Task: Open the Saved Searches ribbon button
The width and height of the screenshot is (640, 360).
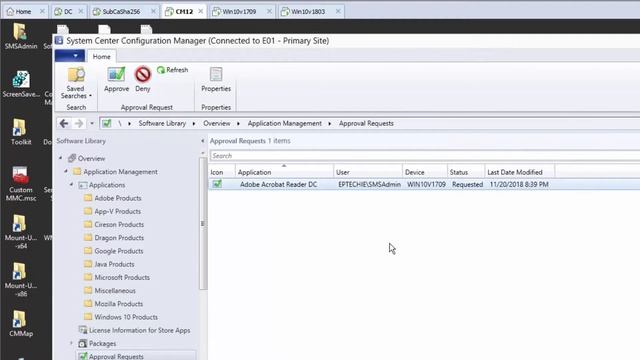Action: (x=76, y=83)
